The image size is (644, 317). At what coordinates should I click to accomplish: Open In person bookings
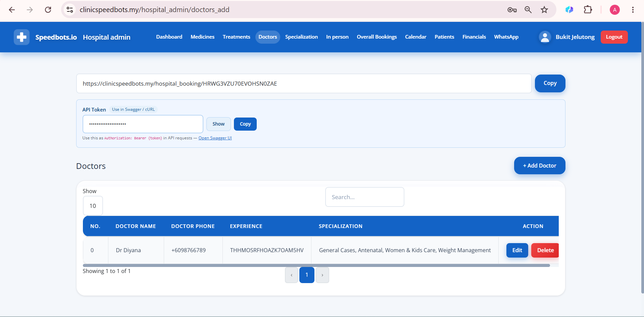click(337, 37)
